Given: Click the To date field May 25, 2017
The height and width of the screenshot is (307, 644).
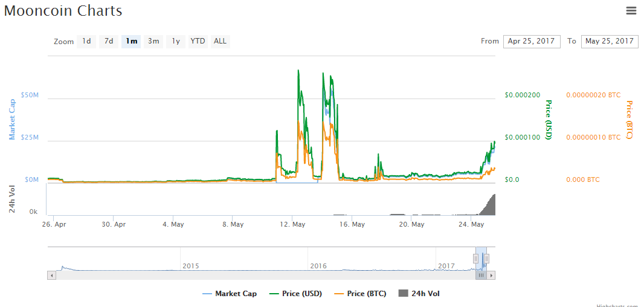Looking at the screenshot, I should pos(610,42).
